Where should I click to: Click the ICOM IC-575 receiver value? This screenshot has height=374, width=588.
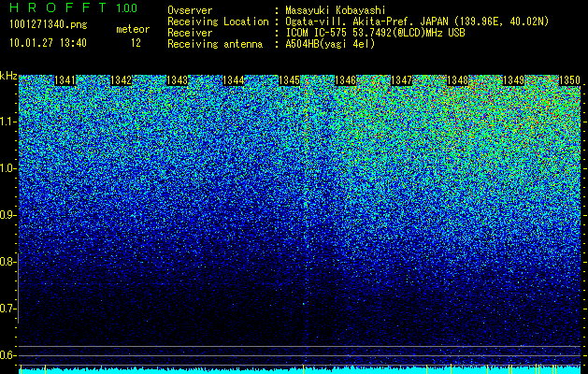click(x=375, y=33)
